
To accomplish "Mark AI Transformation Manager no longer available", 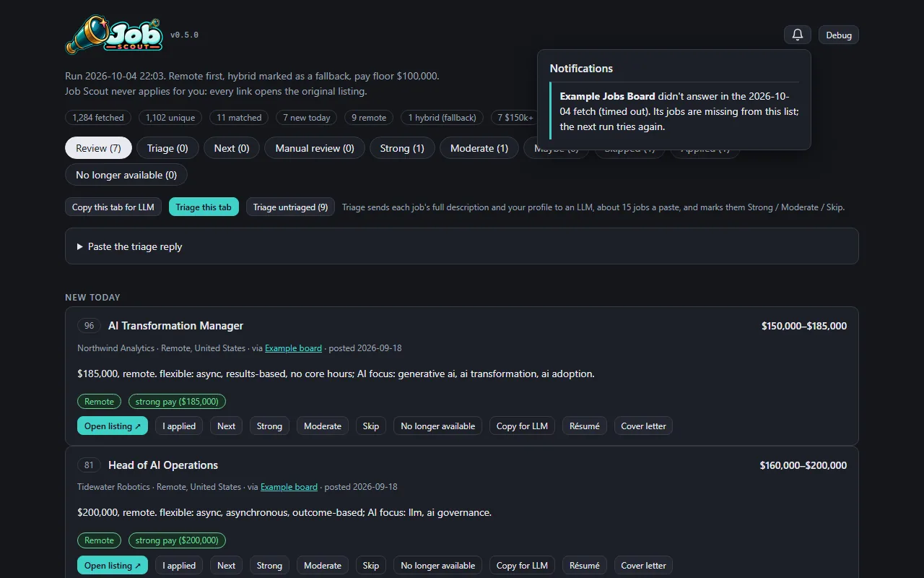I will pos(438,426).
